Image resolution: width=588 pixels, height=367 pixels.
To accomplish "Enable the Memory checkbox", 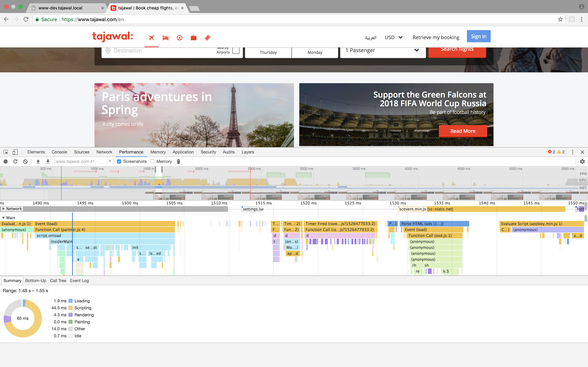I will click(x=152, y=161).
